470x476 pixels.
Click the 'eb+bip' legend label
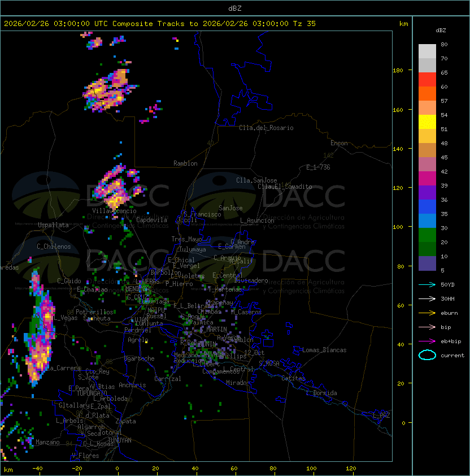[x=451, y=341]
